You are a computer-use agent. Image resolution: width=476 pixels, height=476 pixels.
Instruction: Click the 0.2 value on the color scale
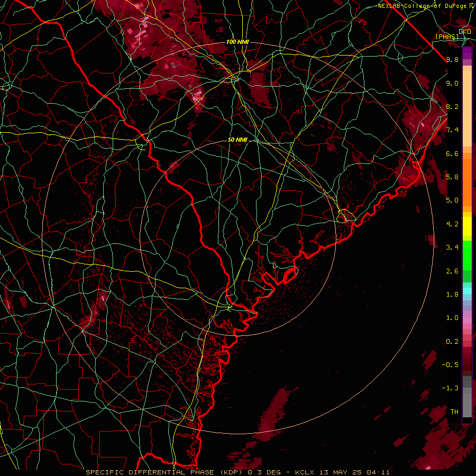pyautogui.click(x=452, y=342)
